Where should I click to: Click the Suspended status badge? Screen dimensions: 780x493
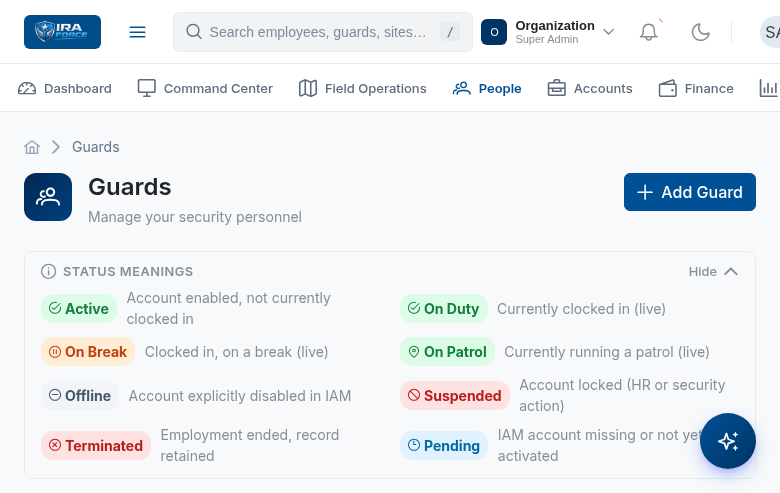455,395
